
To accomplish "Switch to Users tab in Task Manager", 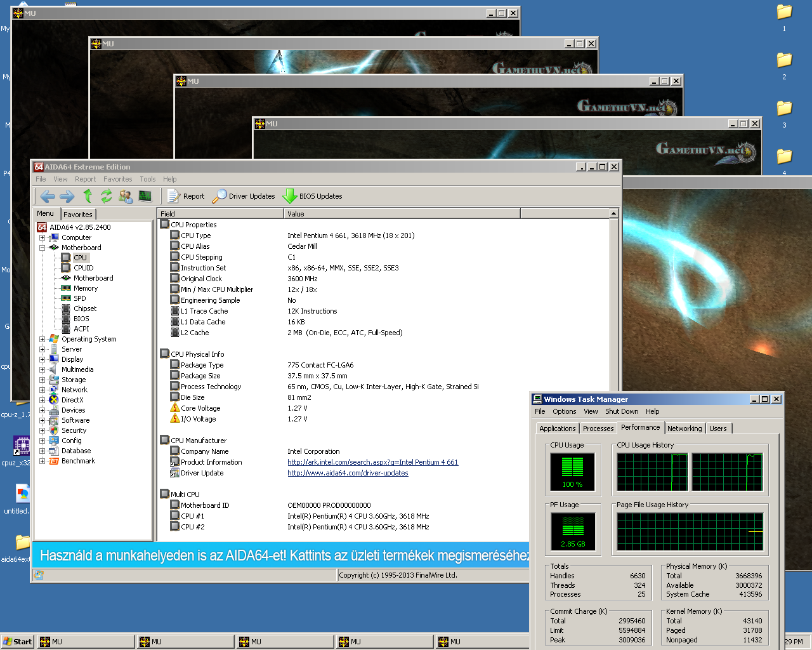I will pyautogui.click(x=718, y=428).
